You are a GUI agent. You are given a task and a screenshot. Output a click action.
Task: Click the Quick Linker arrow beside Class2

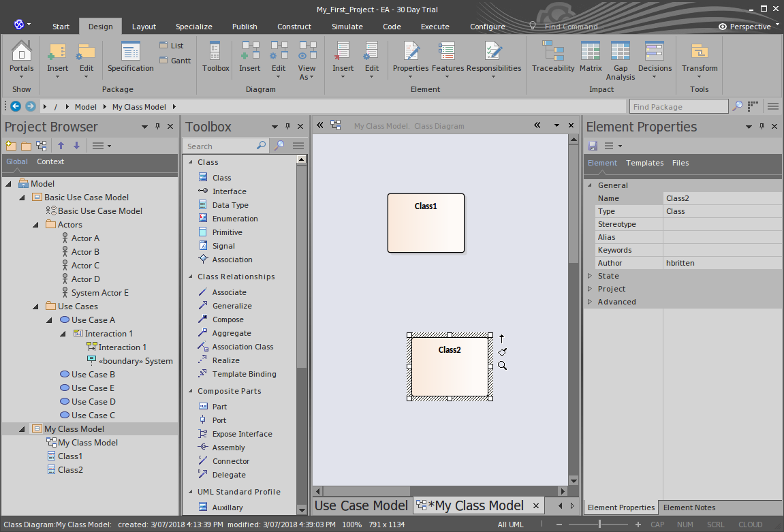[x=502, y=338]
